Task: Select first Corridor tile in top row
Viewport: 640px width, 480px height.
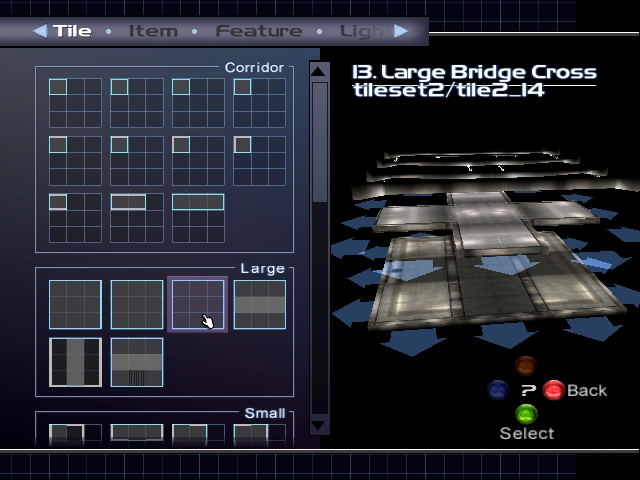Action: [x=75, y=103]
